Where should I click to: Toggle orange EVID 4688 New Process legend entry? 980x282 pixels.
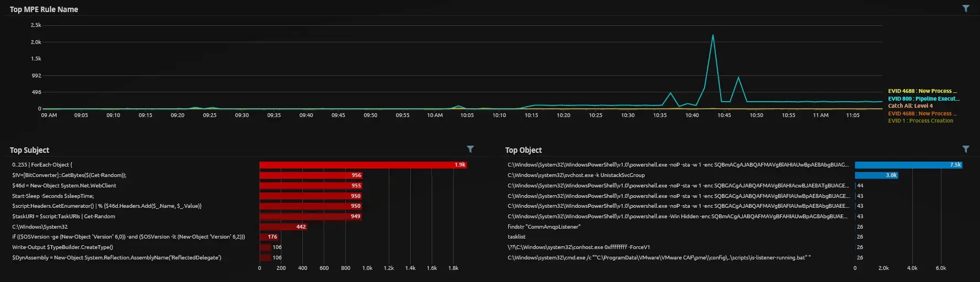click(922, 114)
